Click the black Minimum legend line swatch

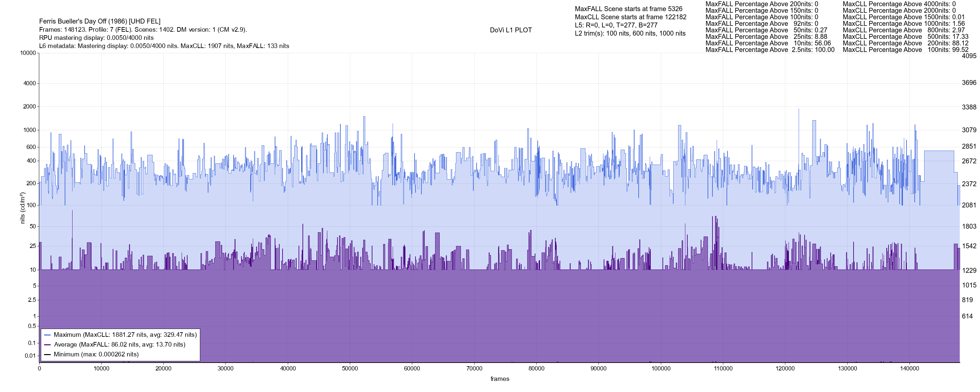point(48,354)
